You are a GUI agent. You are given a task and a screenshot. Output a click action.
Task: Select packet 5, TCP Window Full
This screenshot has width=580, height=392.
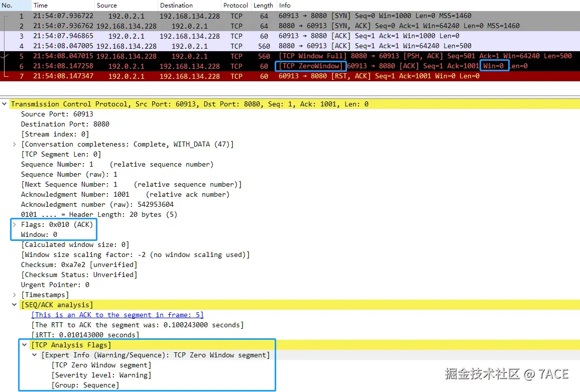coord(290,56)
